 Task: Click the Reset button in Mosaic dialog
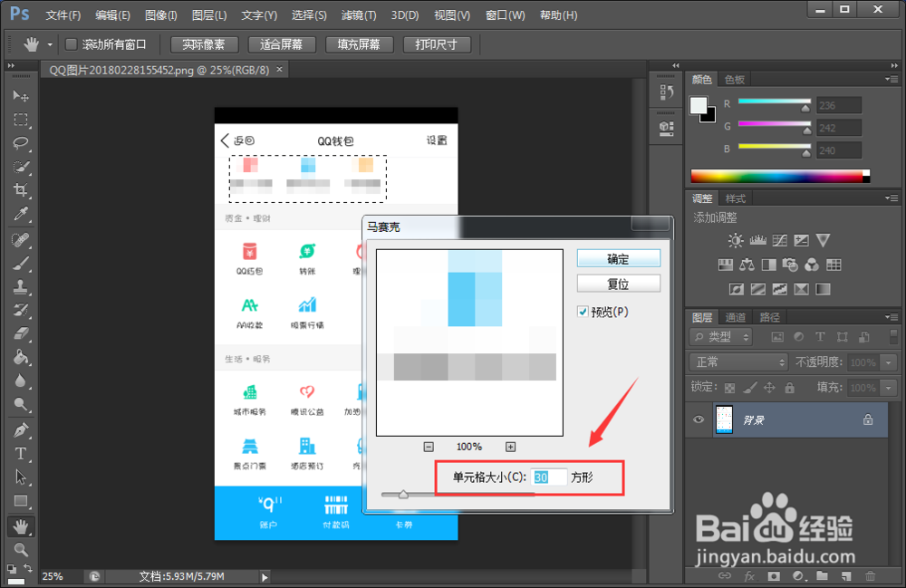pyautogui.click(x=618, y=284)
